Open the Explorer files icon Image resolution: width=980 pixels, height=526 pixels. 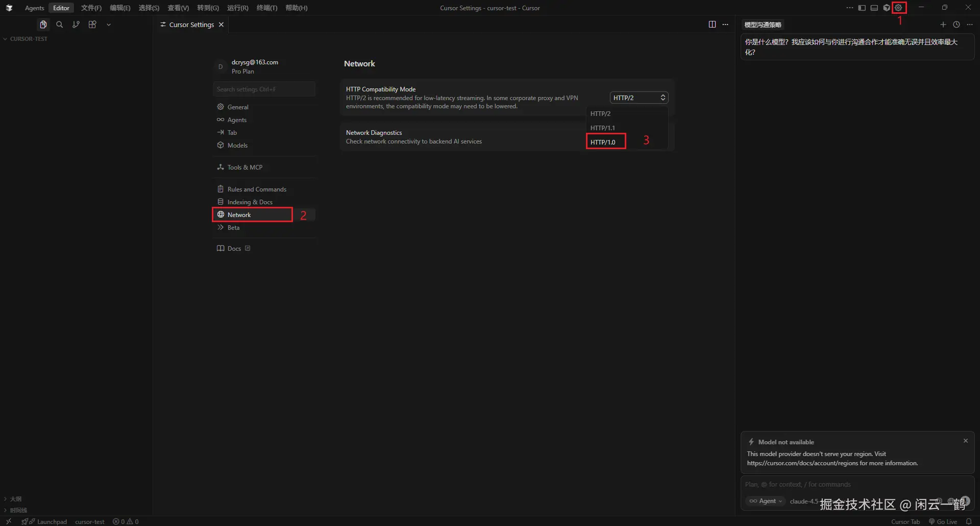pyautogui.click(x=43, y=25)
